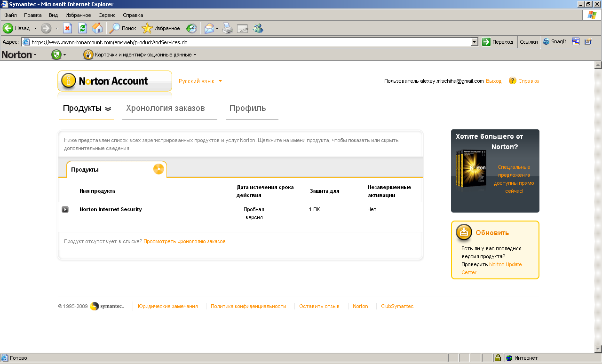Open the Norton shield dropdown arrow
Viewport: 602px width, 364px height.
coord(64,55)
